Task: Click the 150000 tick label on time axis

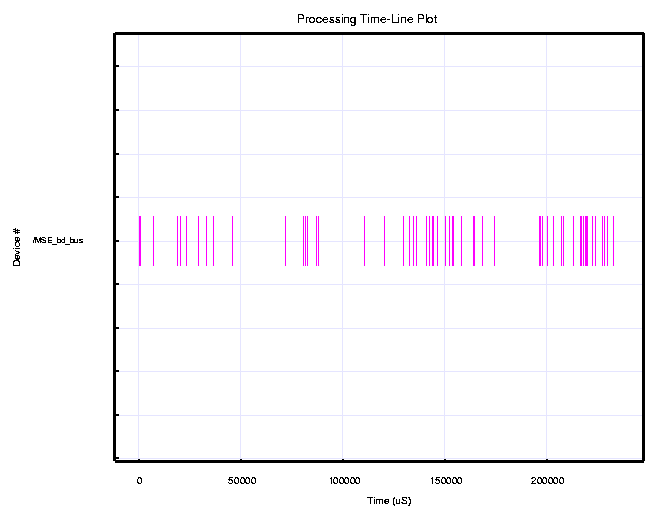Action: coord(445,481)
